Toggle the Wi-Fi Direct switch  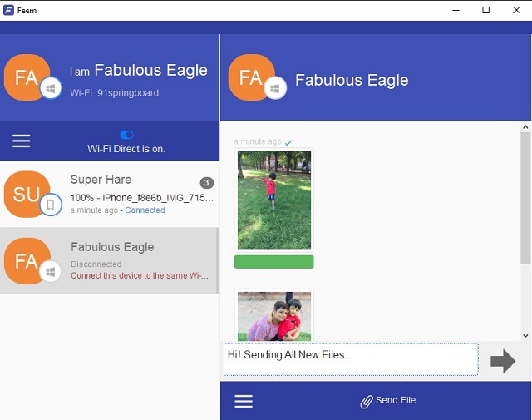pyautogui.click(x=127, y=135)
